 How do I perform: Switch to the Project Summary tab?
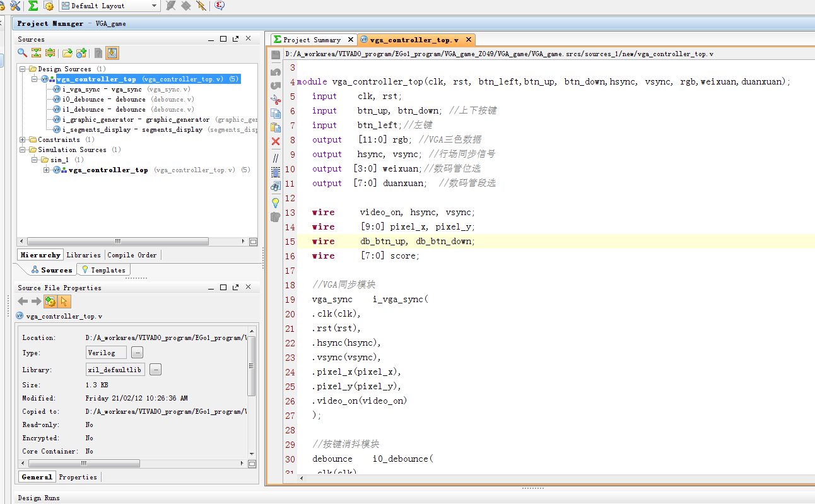pyautogui.click(x=312, y=40)
